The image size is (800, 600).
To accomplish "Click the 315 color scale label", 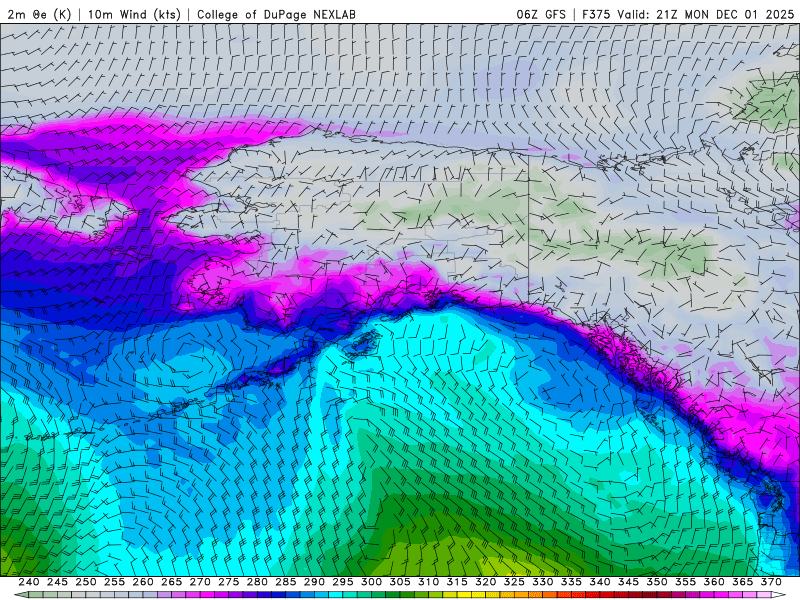I will click(x=457, y=582).
